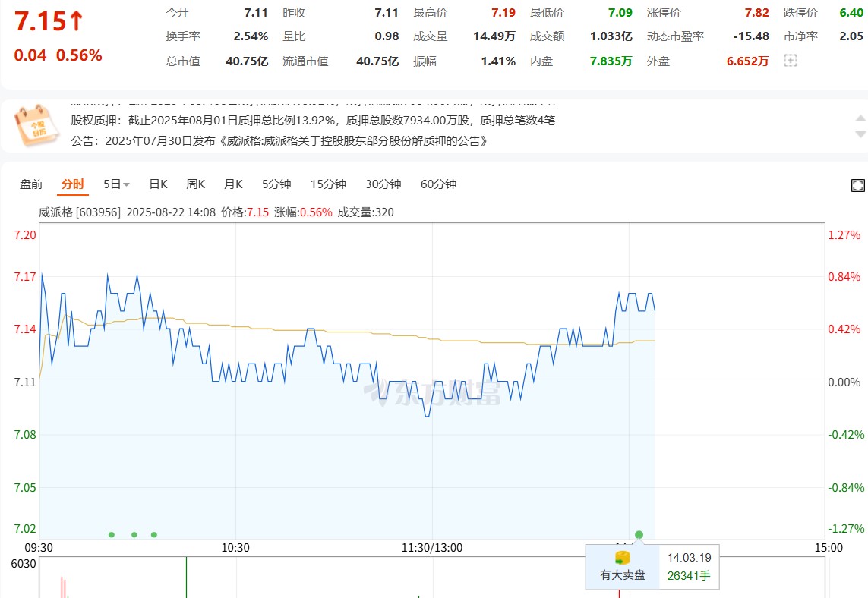
Task: Click the third small green event dot
Action: (154, 534)
